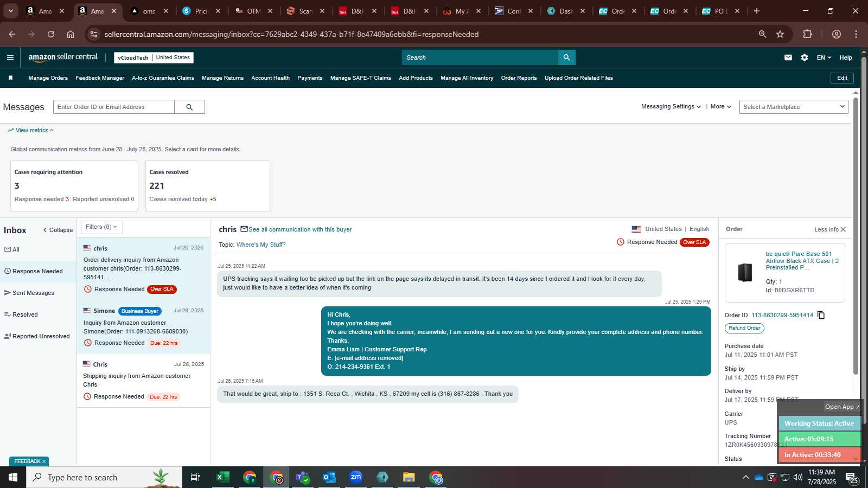
Task: Open the EN language dropdown
Action: [824, 57]
